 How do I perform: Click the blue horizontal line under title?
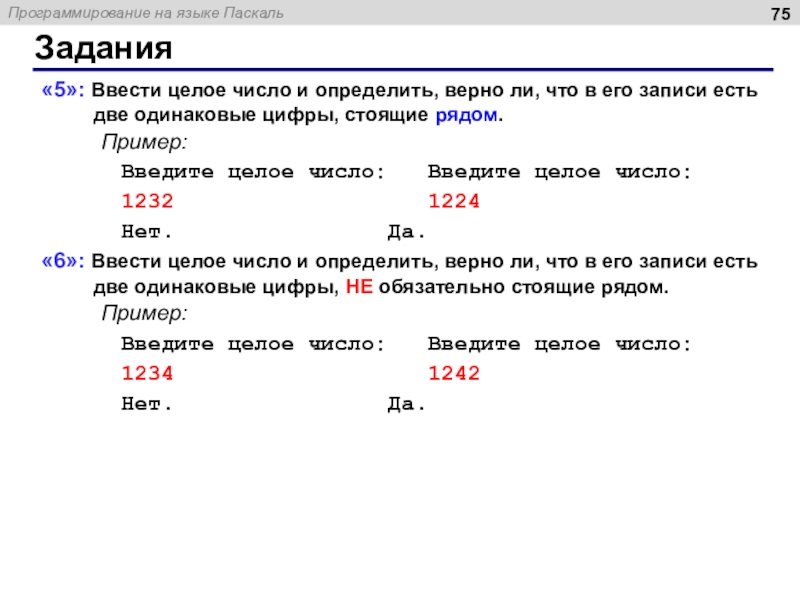click(x=403, y=69)
